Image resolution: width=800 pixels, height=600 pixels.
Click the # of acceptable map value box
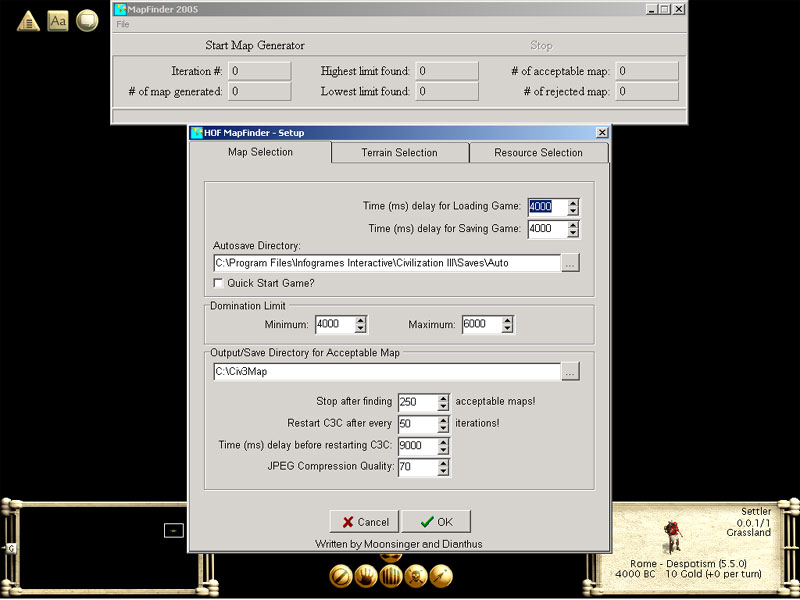point(647,71)
